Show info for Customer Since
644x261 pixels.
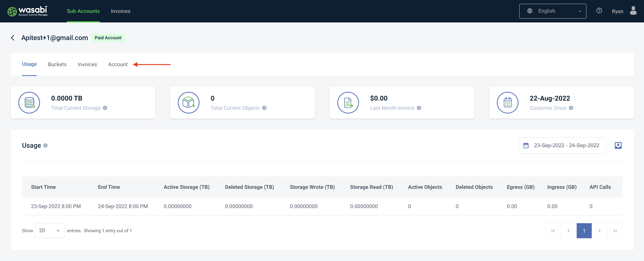click(x=571, y=108)
